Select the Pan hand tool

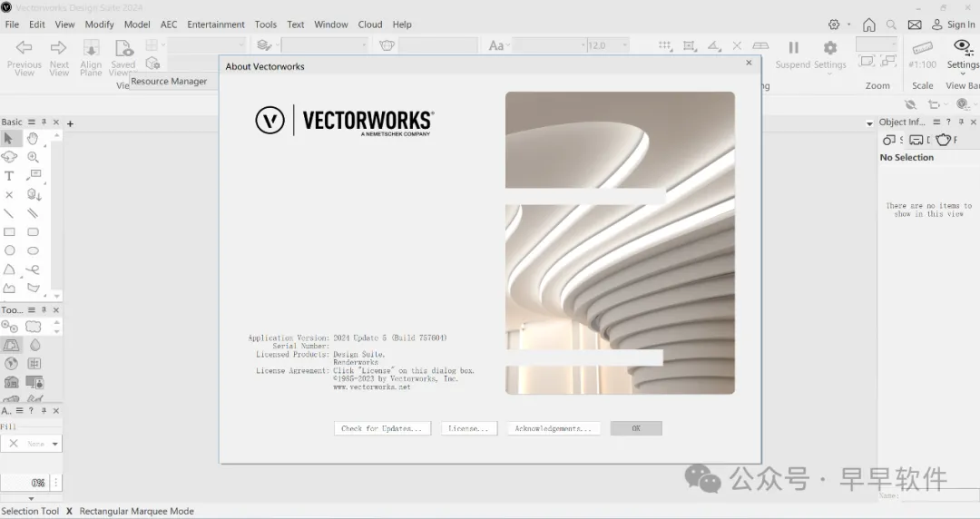point(33,138)
